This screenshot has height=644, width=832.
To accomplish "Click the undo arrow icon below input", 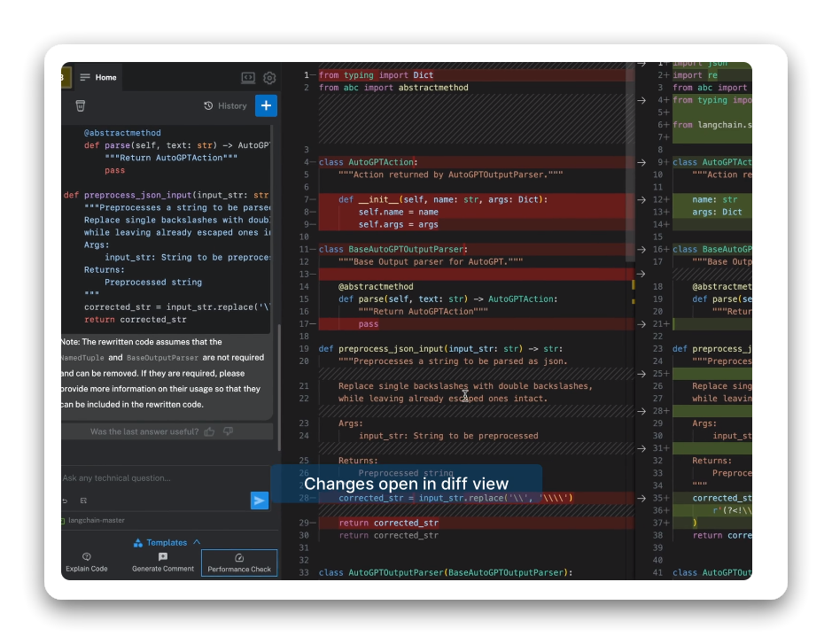I will [x=65, y=500].
